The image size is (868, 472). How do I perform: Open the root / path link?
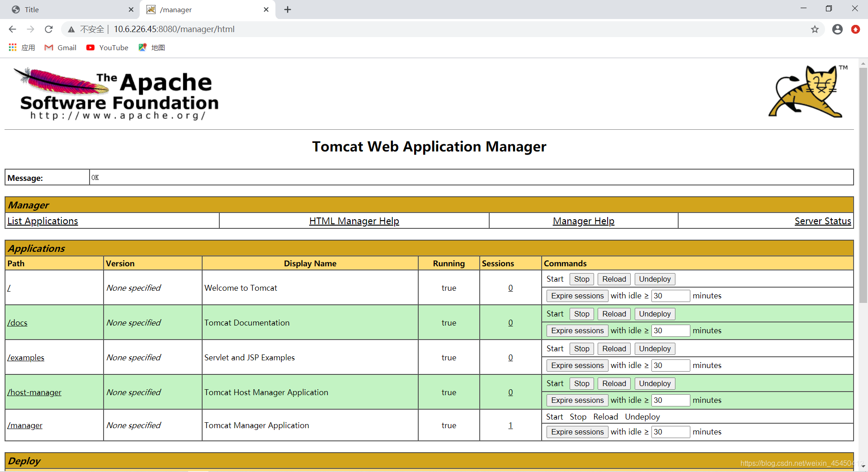[x=9, y=288]
